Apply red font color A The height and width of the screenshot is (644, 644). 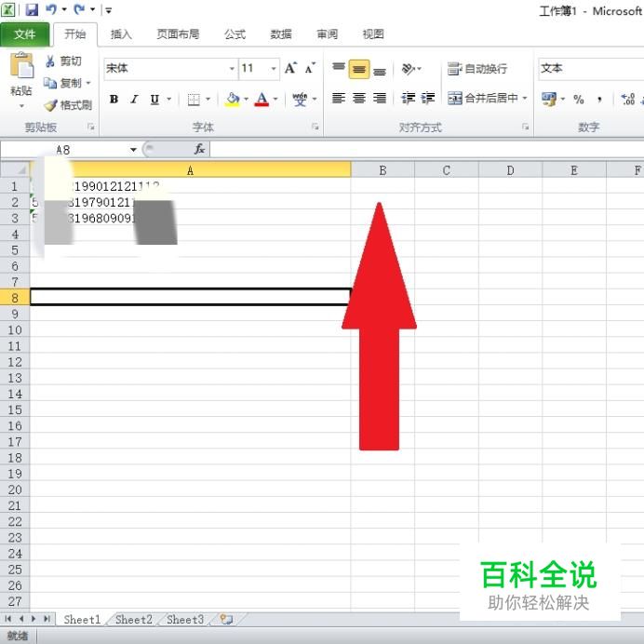pyautogui.click(x=262, y=99)
